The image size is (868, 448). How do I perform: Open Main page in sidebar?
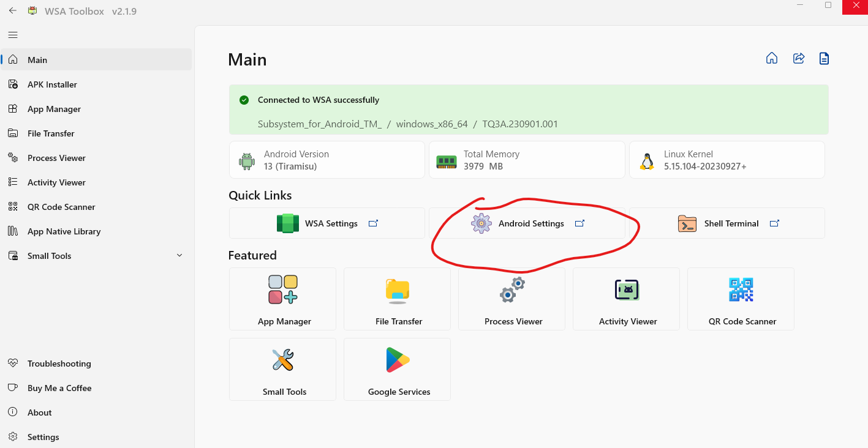[x=97, y=60]
